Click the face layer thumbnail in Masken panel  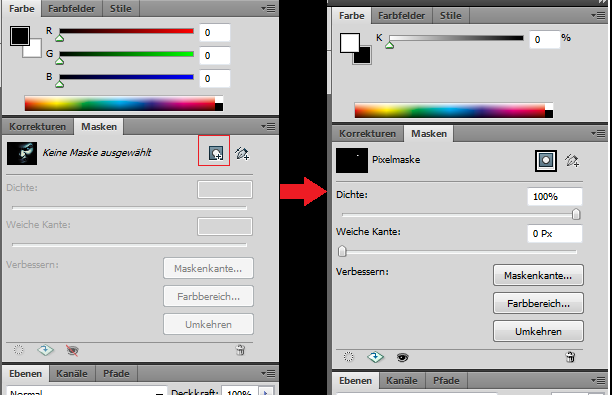tap(22, 153)
